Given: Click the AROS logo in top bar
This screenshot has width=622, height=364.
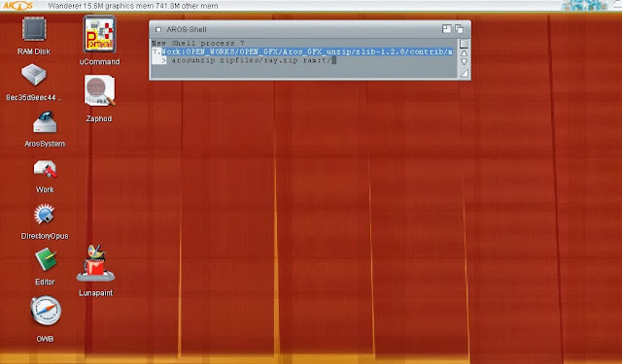Looking at the screenshot, I should [x=17, y=6].
